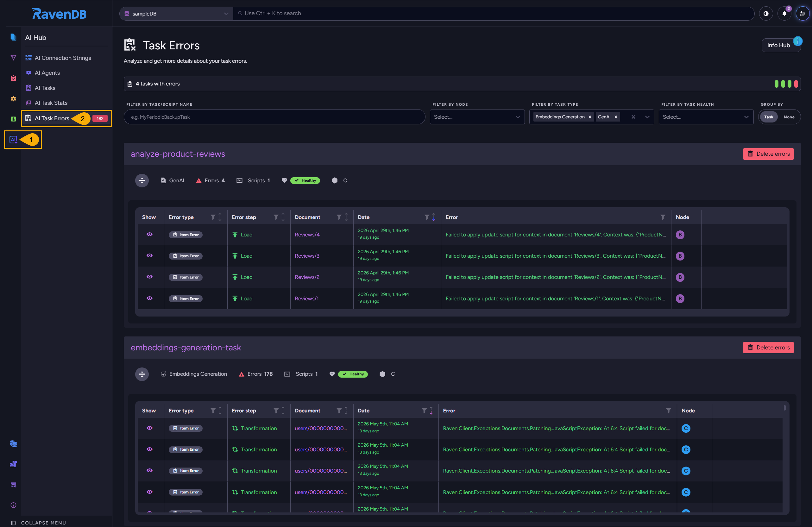Show error details for Reviews/4

149,234
